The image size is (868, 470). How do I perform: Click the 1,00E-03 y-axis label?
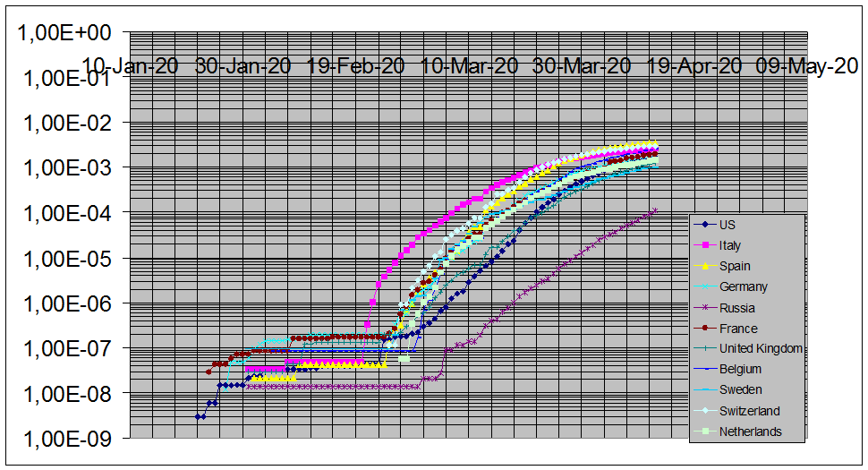click(x=64, y=168)
